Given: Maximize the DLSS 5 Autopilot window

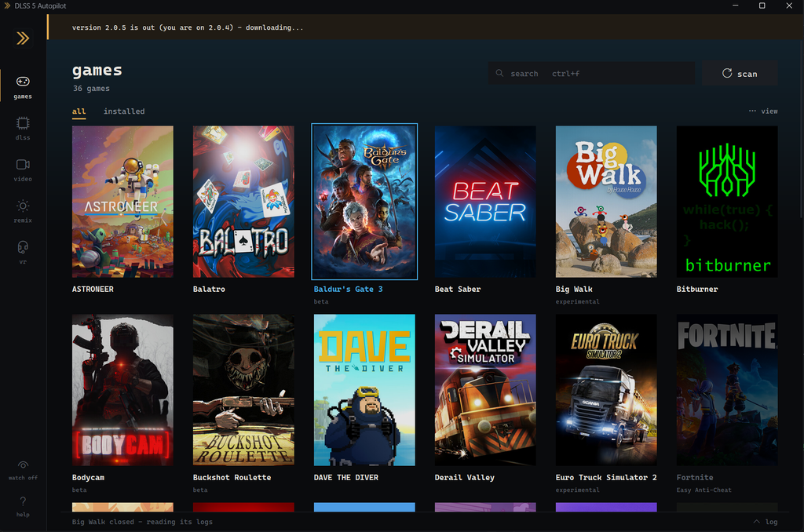Looking at the screenshot, I should [x=762, y=5].
